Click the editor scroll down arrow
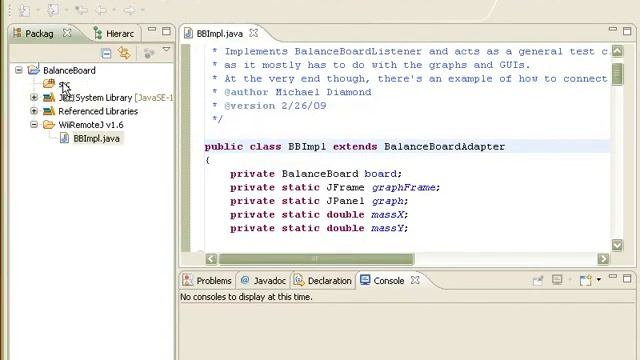 point(617,245)
